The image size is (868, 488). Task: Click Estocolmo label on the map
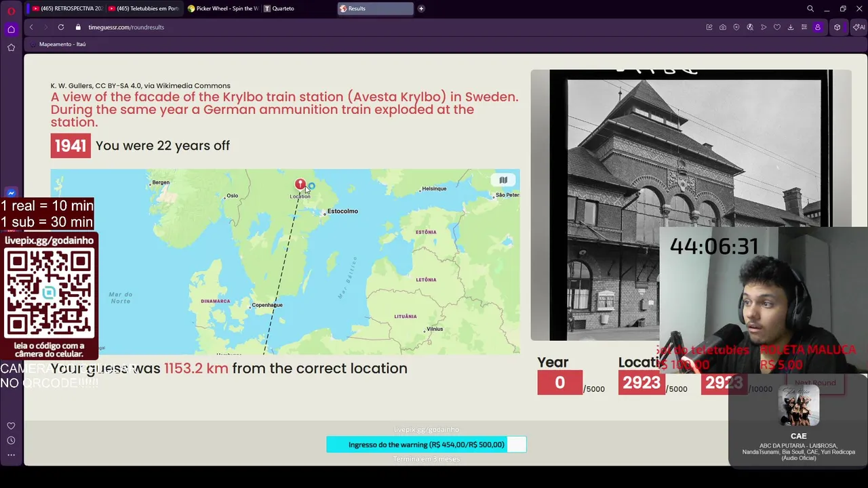342,211
